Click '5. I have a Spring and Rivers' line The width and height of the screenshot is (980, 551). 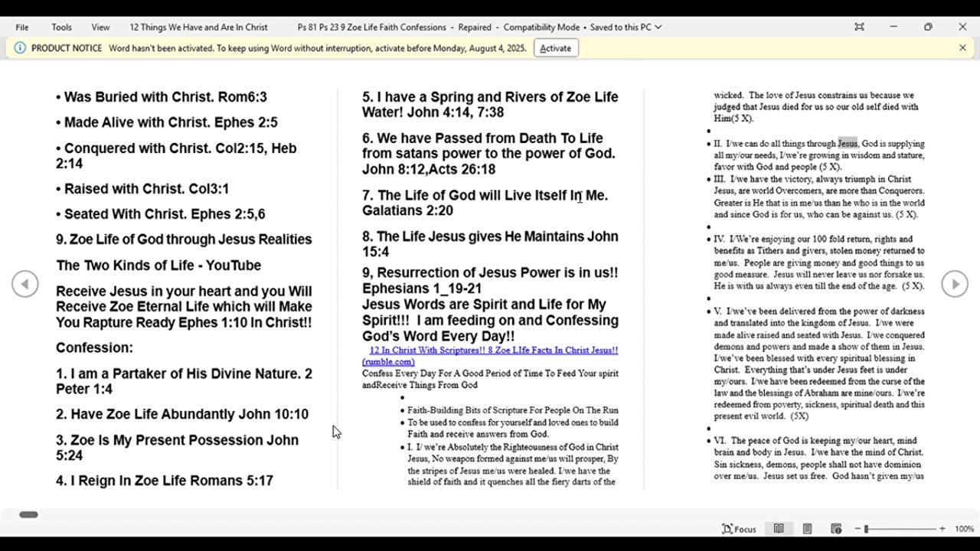pyautogui.click(x=490, y=105)
